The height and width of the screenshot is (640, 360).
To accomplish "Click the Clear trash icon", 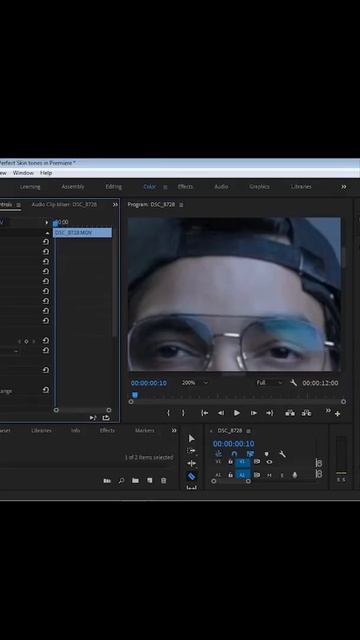I will 164,480.
